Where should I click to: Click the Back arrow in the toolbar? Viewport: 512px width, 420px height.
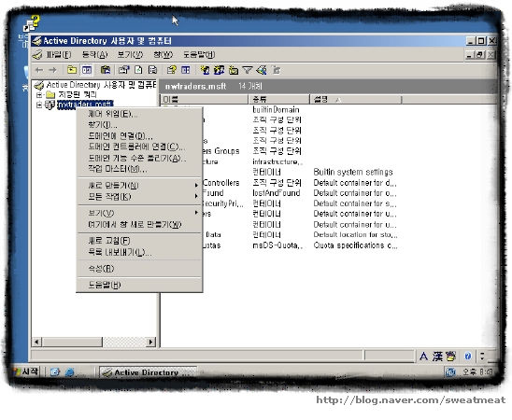[x=39, y=70]
